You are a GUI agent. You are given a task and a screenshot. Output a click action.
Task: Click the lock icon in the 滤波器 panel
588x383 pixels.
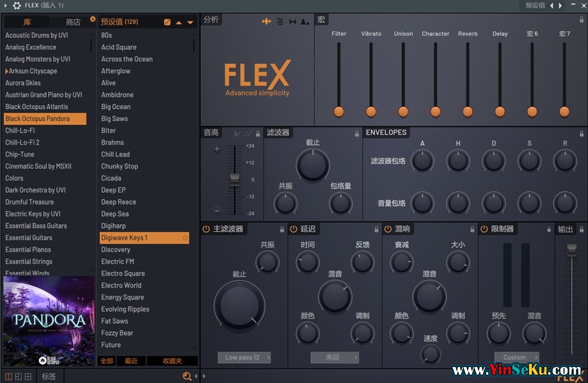point(357,133)
